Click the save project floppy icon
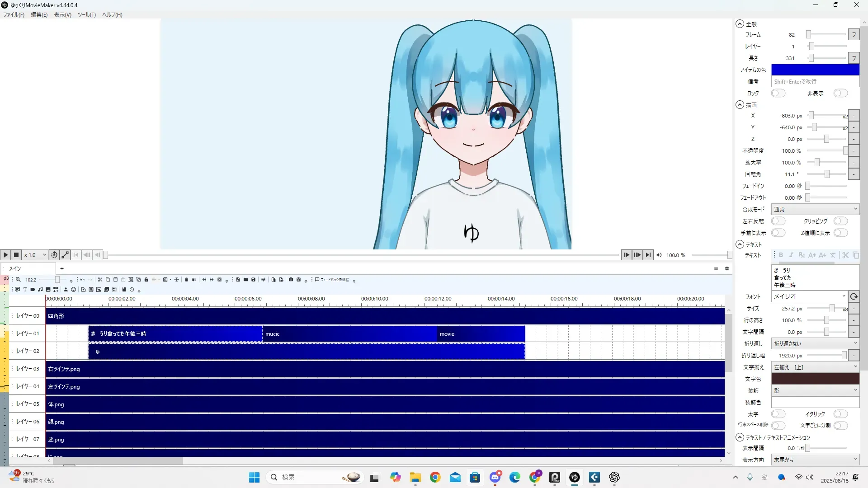This screenshot has height=488, width=868. coord(253,280)
